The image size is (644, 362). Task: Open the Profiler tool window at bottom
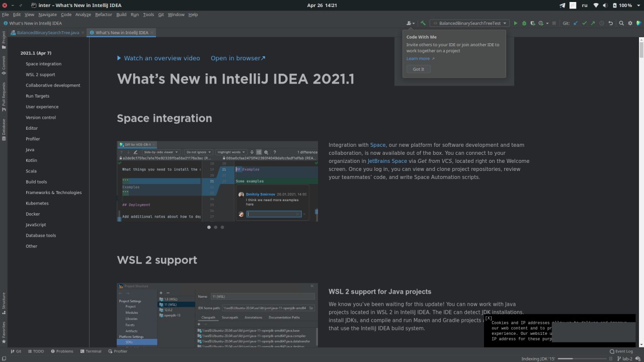click(117, 351)
